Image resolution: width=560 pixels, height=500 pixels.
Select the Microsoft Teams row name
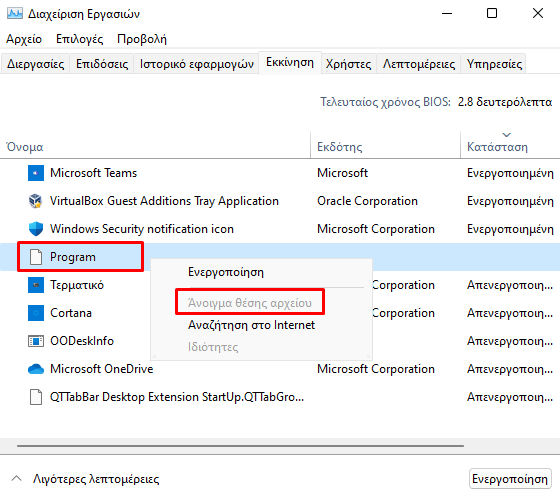point(93,173)
